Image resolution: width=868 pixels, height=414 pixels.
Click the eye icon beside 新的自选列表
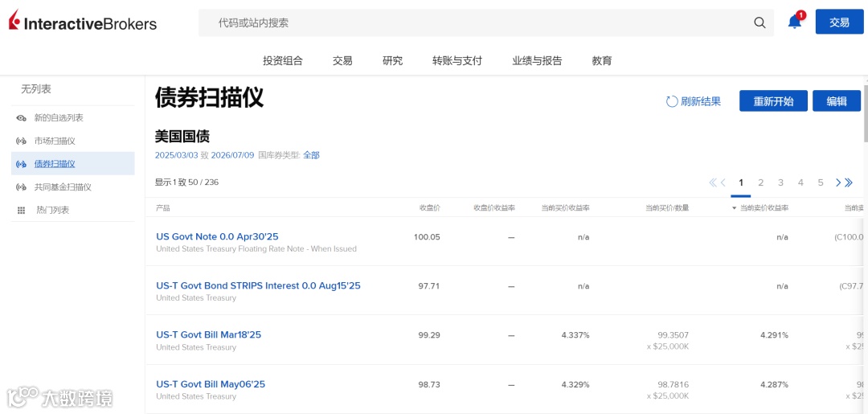coord(22,118)
